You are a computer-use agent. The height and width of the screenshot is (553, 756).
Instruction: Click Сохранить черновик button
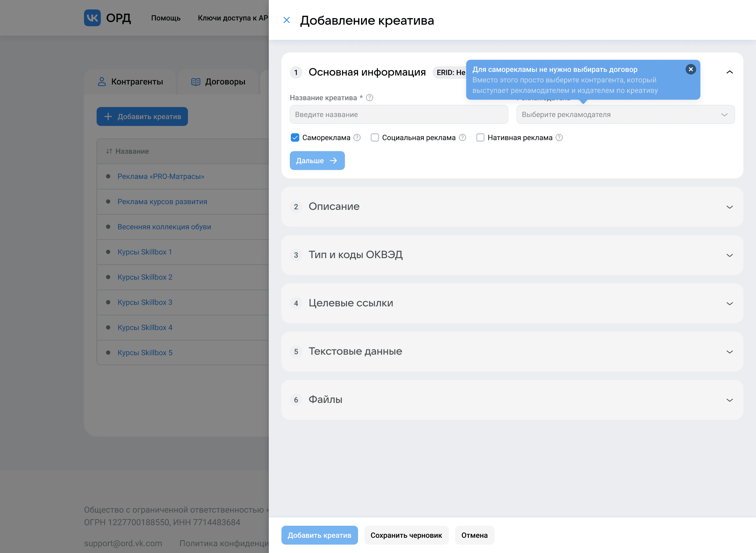pyautogui.click(x=406, y=535)
